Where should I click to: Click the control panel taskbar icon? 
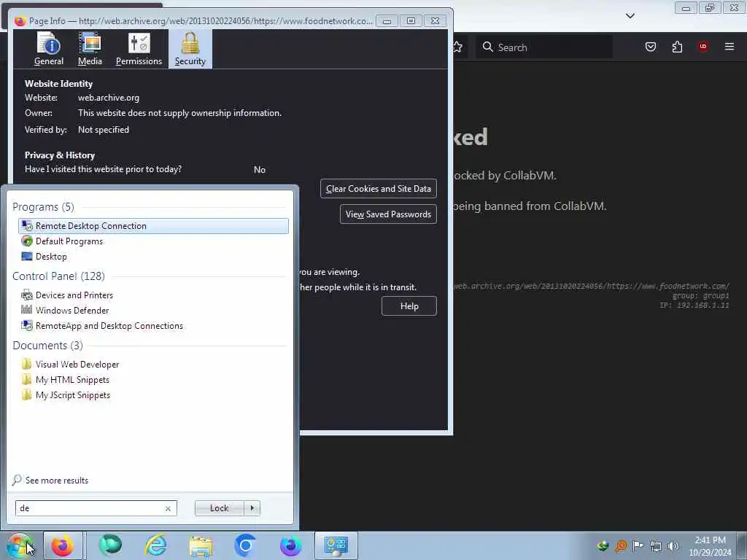click(x=336, y=545)
